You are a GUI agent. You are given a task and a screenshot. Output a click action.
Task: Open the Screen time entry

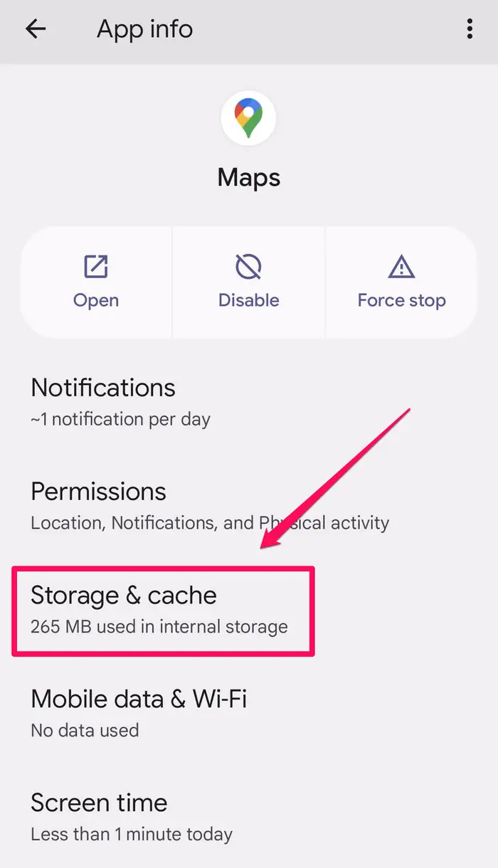99,803
